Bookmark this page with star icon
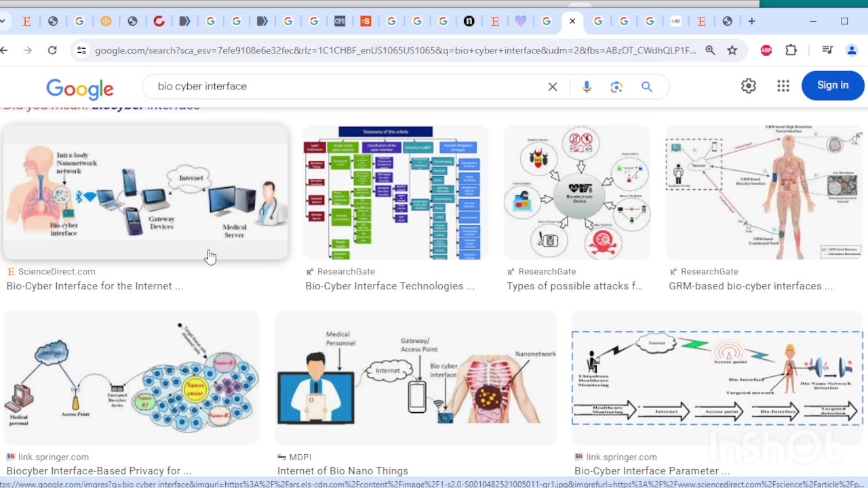This screenshot has height=488, width=868. point(732,50)
